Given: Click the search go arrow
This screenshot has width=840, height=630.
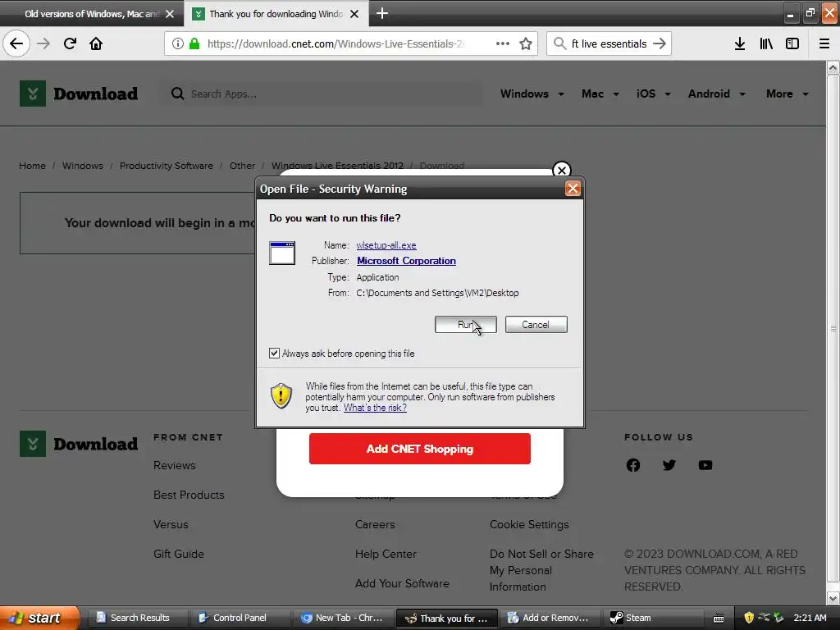Looking at the screenshot, I should pos(660,43).
